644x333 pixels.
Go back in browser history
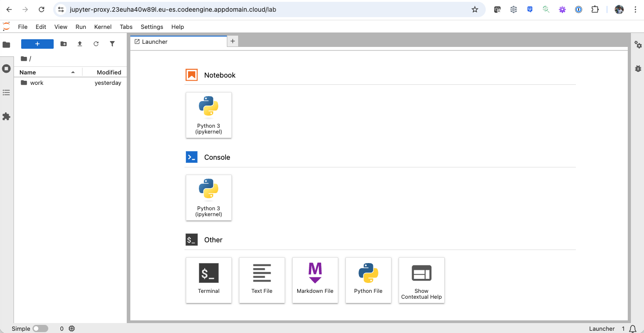(9, 9)
